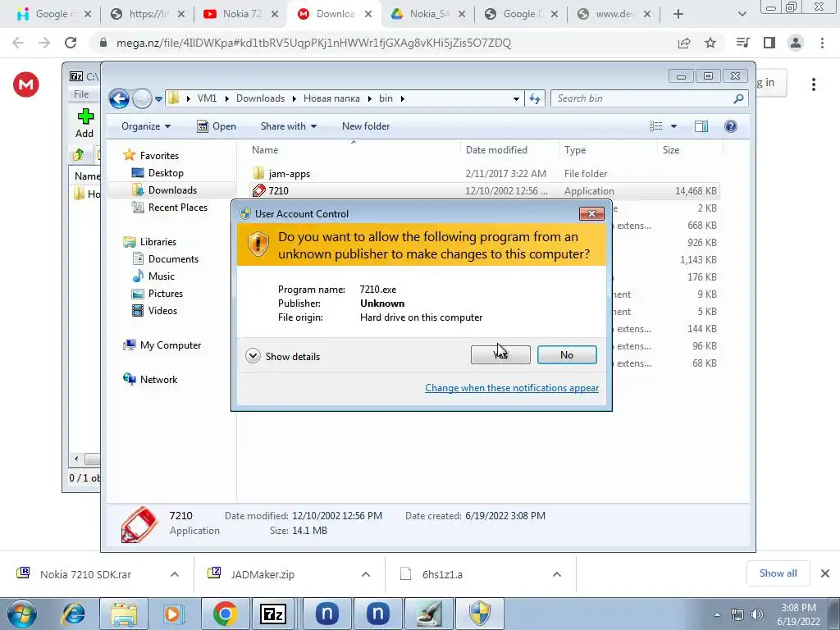Click the 7-Zip up-folder arrow icon
Viewport: 840px width, 630px height.
click(x=79, y=155)
